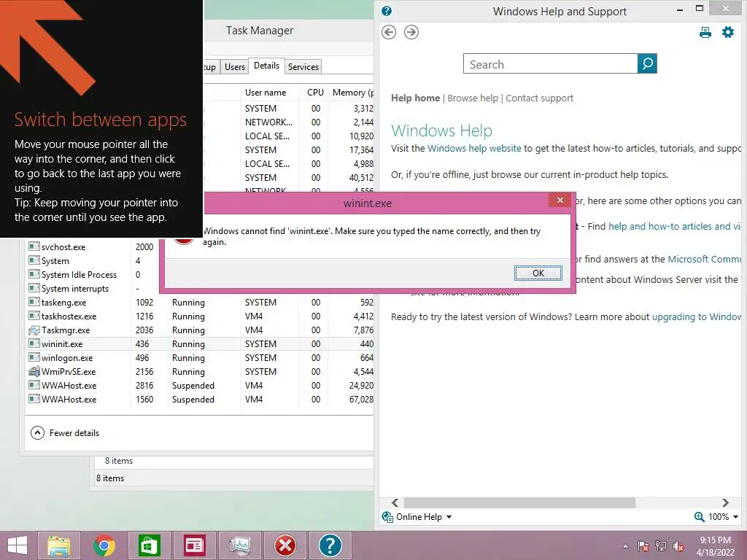The width and height of the screenshot is (747, 560).
Task: Collapse Task Manager with Fewer details
Action: point(65,433)
